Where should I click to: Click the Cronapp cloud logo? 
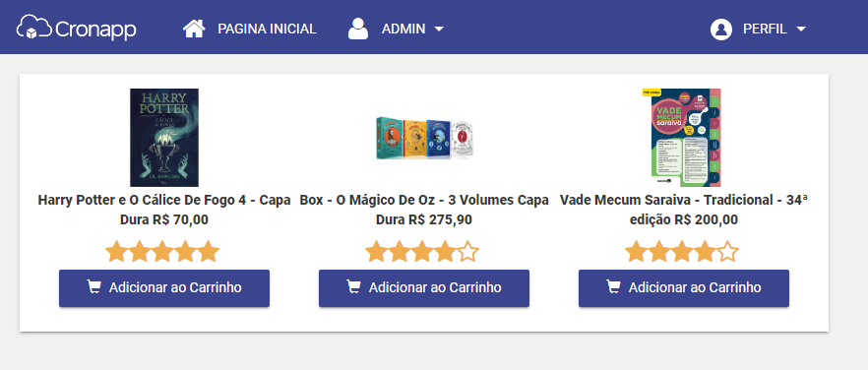[x=33, y=28]
